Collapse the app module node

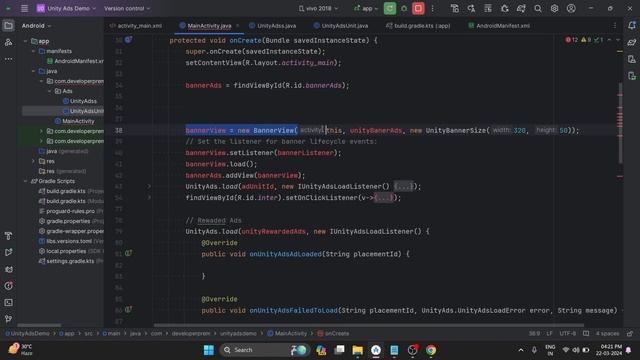(x=26, y=41)
